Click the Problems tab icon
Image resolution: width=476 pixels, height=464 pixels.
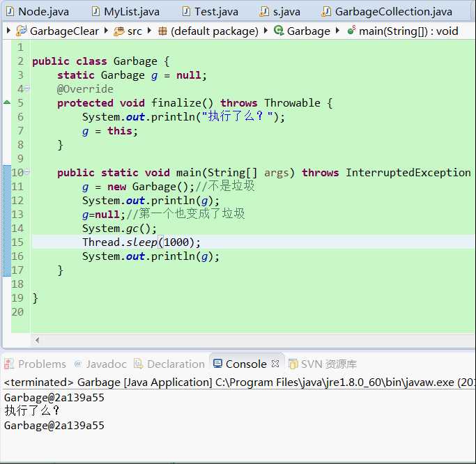[9, 364]
